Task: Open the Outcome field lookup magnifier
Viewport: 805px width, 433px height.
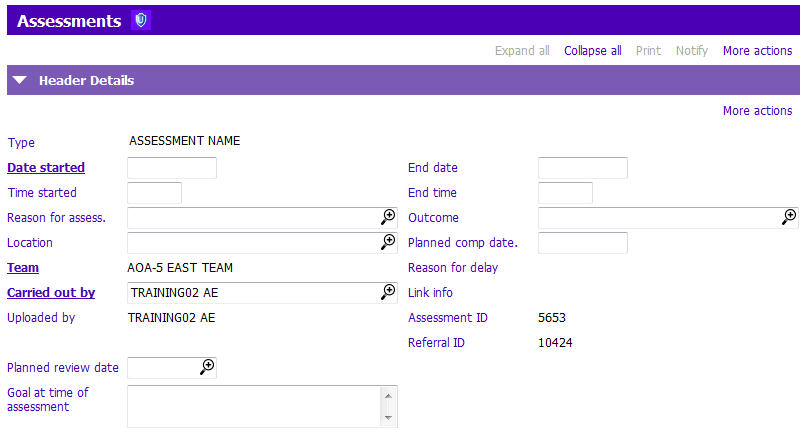Action: point(789,217)
